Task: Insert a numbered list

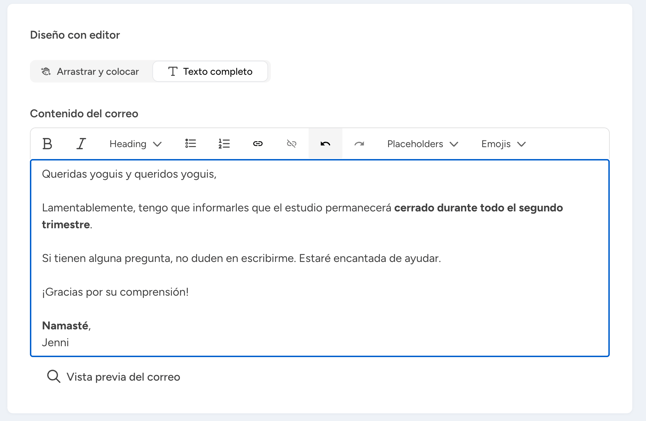Action: pos(224,144)
